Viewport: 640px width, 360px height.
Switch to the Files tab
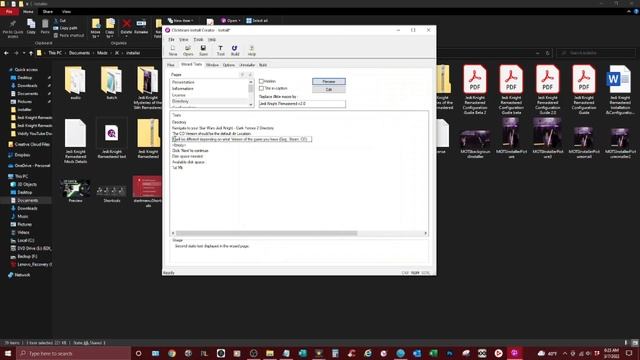(x=171, y=65)
